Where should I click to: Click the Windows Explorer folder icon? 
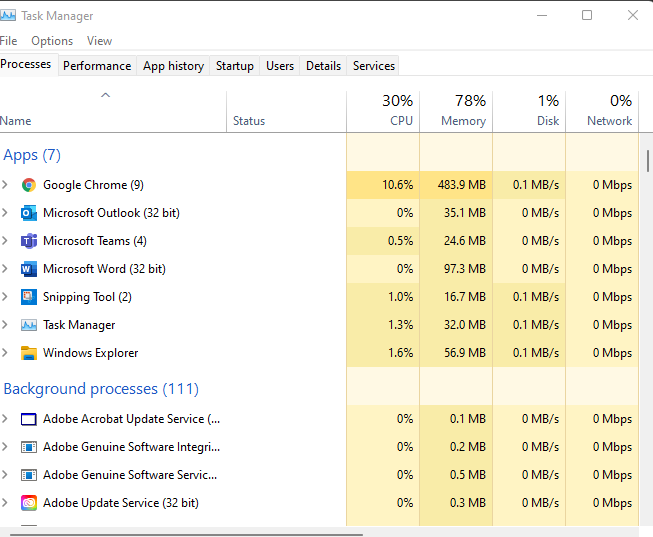pos(28,353)
